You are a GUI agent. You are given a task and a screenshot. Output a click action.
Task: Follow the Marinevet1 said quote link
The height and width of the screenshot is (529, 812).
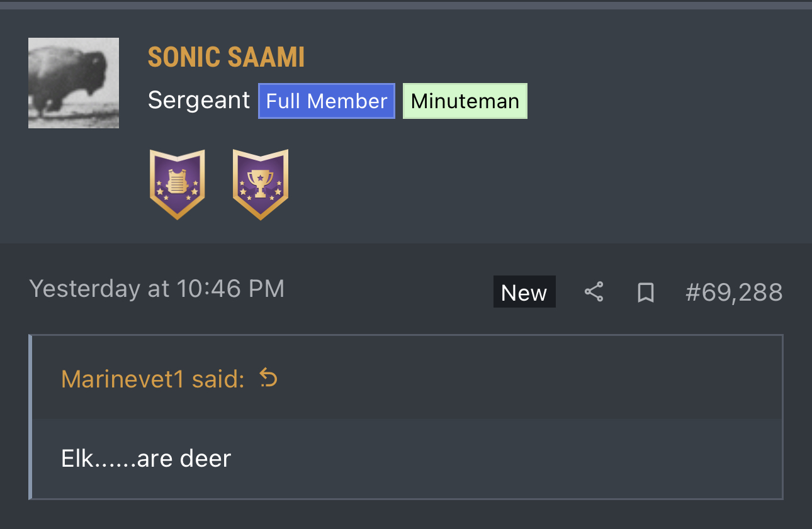pyautogui.click(x=152, y=379)
